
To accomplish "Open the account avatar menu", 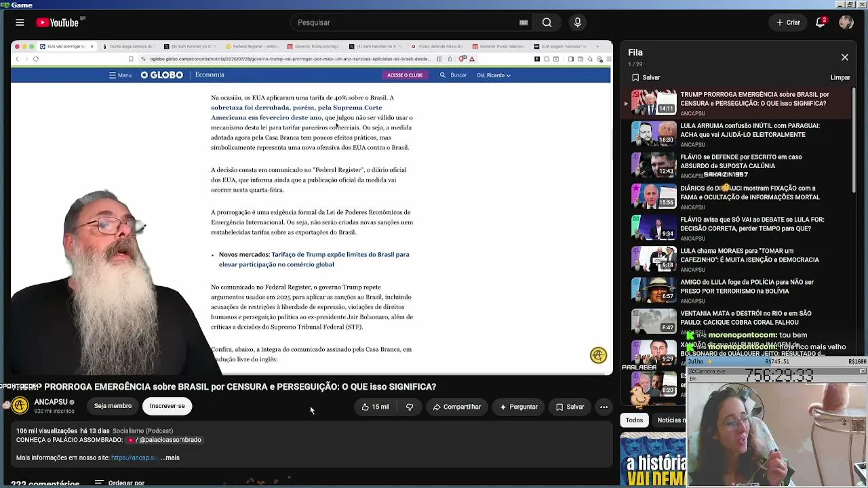I will pos(846,22).
